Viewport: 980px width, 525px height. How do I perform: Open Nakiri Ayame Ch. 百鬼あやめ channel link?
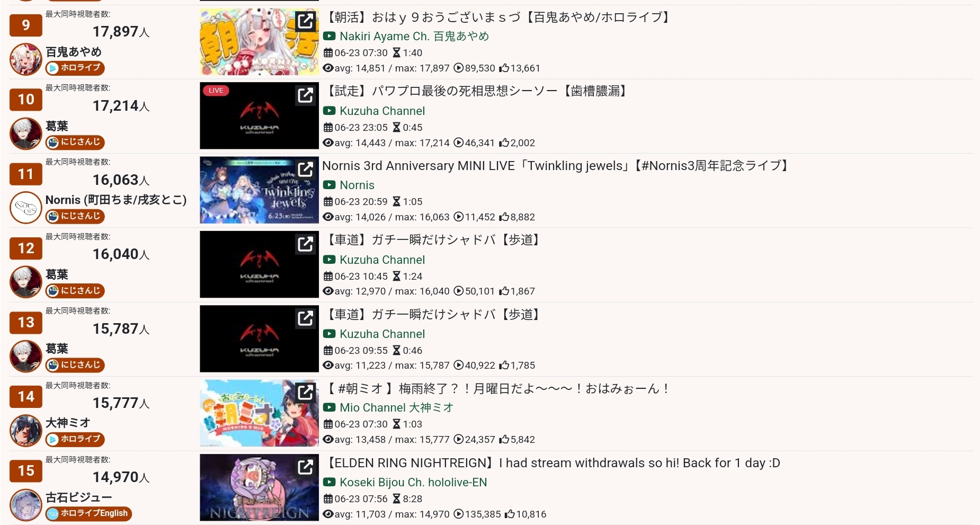pyautogui.click(x=414, y=36)
